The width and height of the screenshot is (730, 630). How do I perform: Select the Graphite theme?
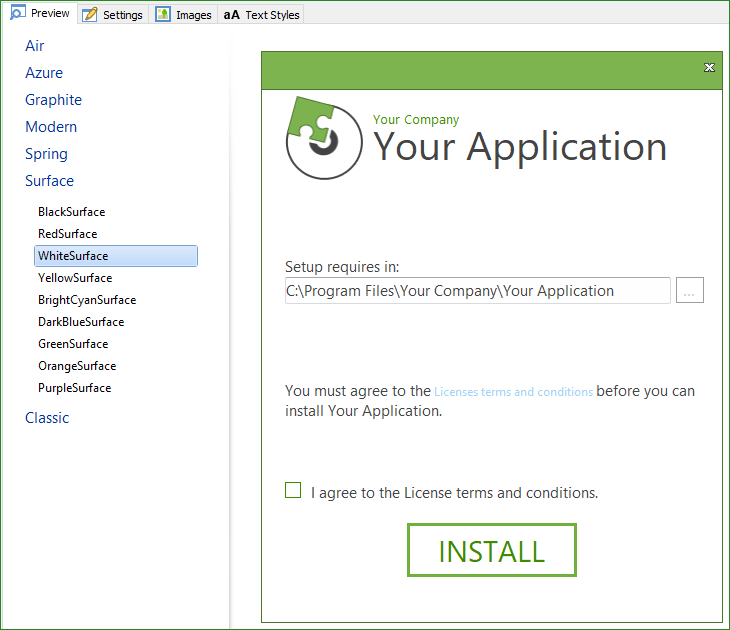pyautogui.click(x=54, y=100)
